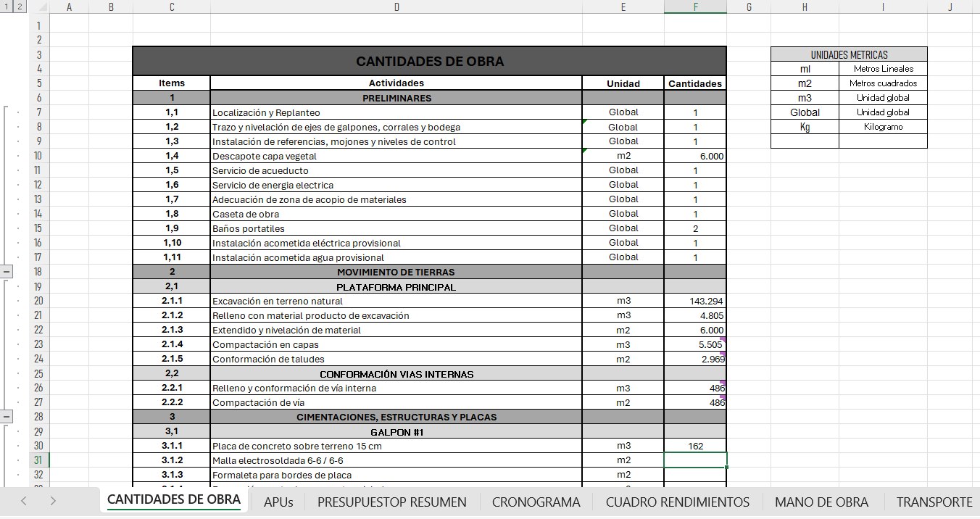Click the CANTIDADES DE OBRA title cell

[x=429, y=62]
